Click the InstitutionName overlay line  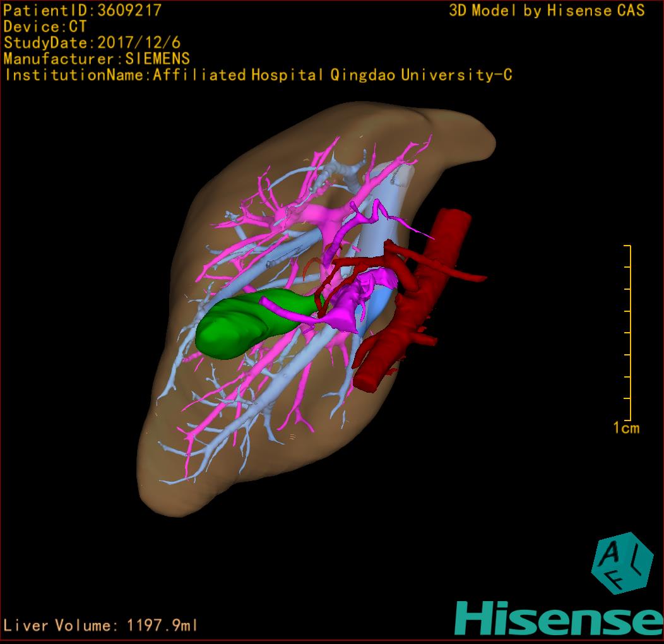[x=258, y=75]
